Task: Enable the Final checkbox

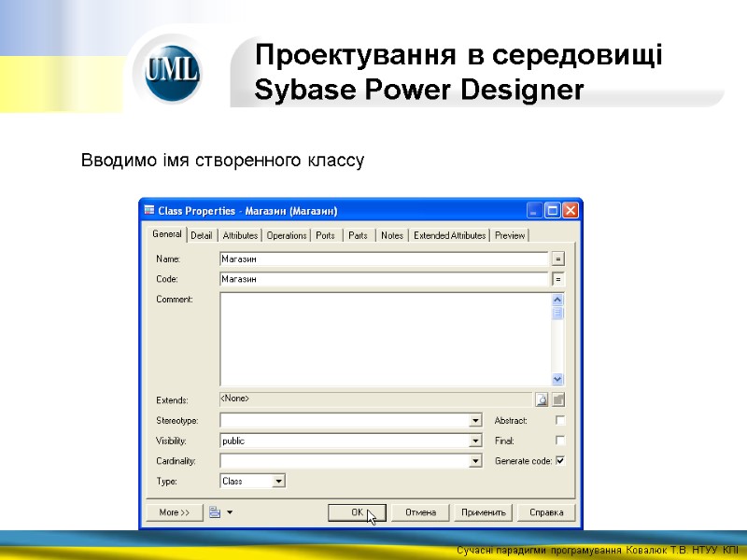Action: [559, 441]
